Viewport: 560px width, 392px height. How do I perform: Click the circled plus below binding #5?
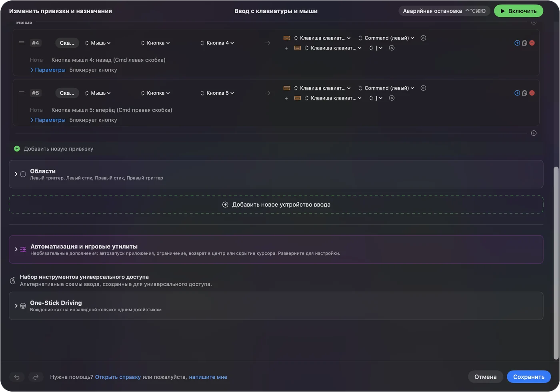click(534, 133)
